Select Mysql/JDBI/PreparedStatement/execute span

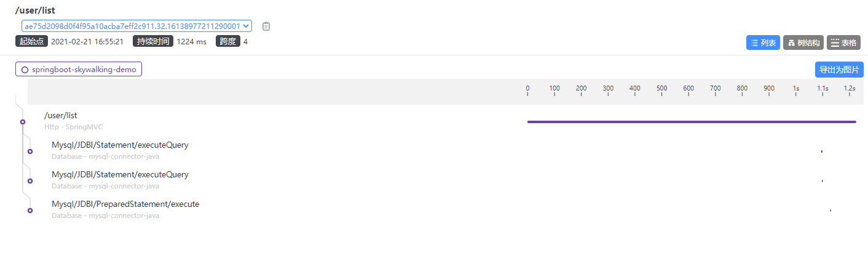coord(125,204)
